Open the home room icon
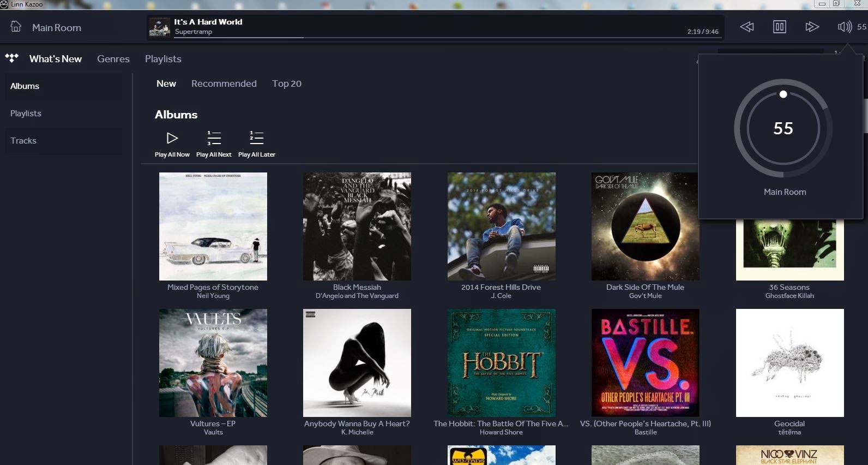The width and height of the screenshot is (868, 465). tap(16, 26)
